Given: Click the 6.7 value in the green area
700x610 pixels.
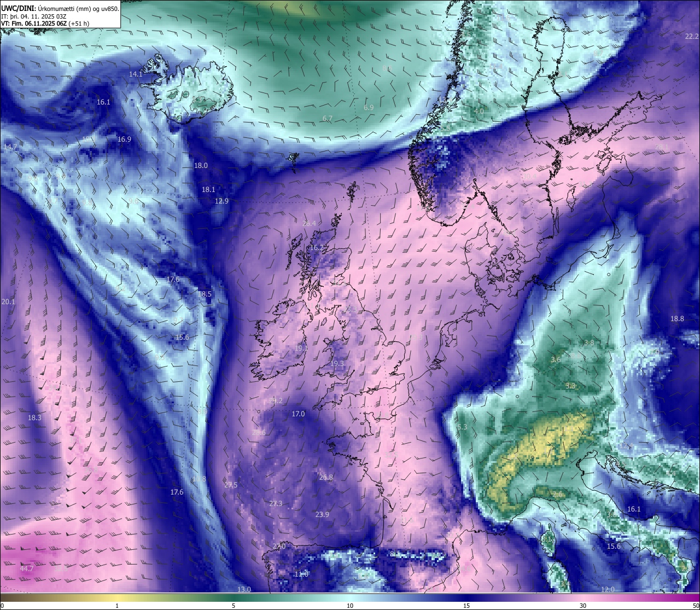Looking at the screenshot, I should point(327,118).
